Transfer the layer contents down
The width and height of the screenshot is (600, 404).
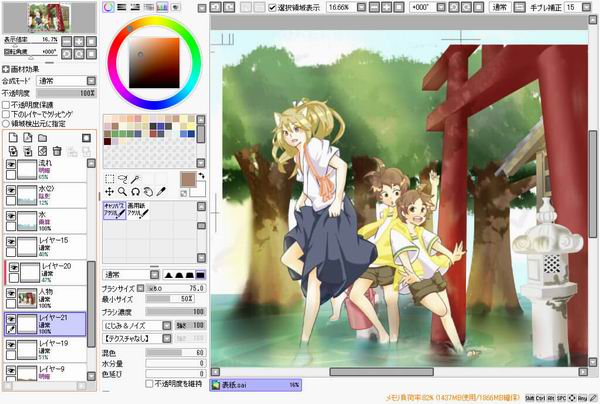[13, 151]
